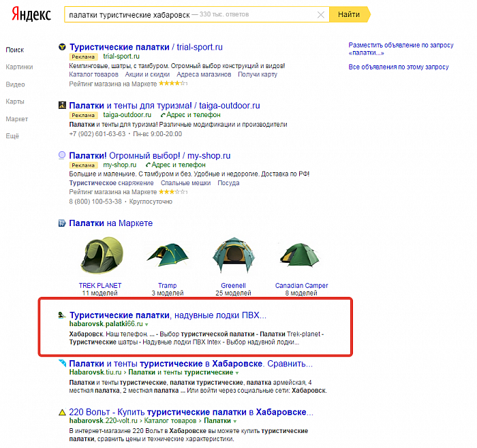Click the Найти search button

coord(349,14)
